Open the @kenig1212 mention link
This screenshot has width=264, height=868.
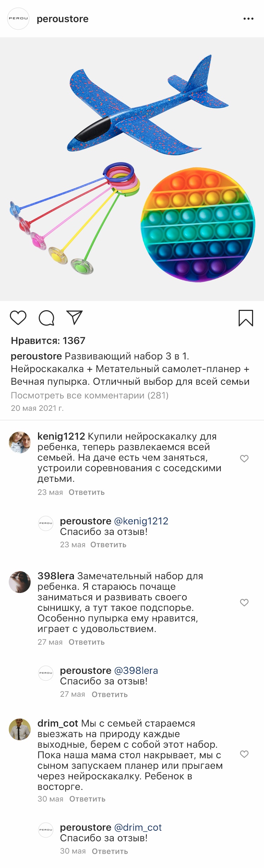tap(141, 521)
